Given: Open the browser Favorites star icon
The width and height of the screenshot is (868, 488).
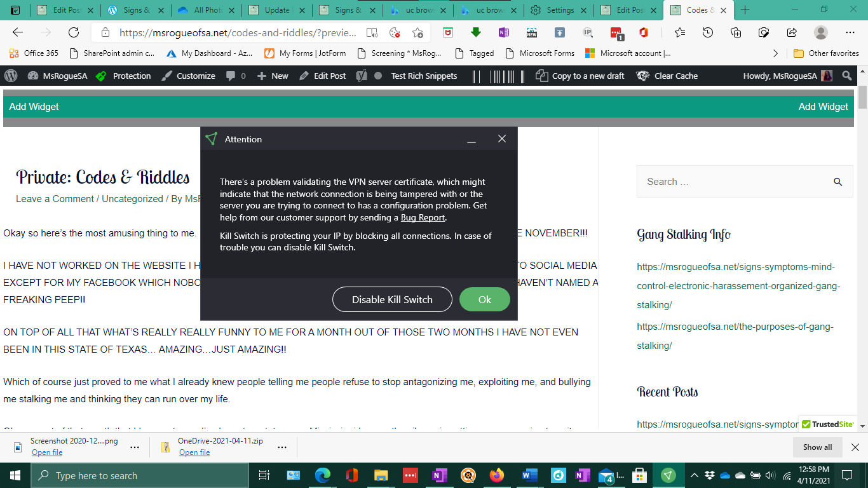Looking at the screenshot, I should (x=680, y=32).
